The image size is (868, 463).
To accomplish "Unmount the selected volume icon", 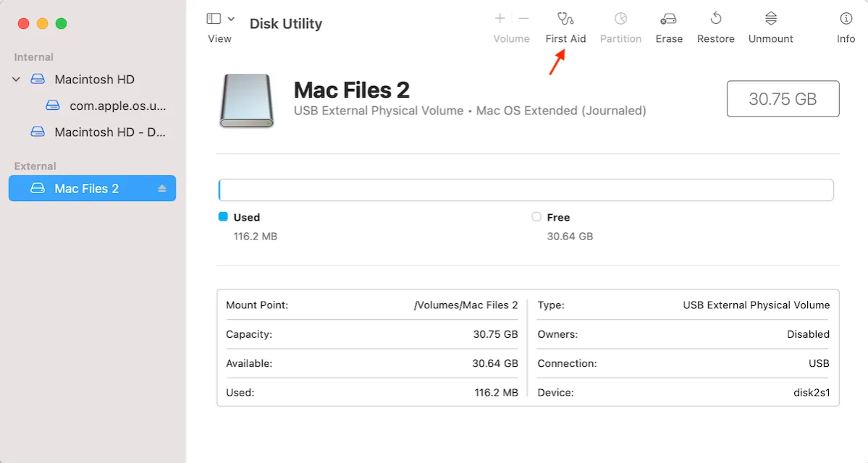I will pos(770,18).
